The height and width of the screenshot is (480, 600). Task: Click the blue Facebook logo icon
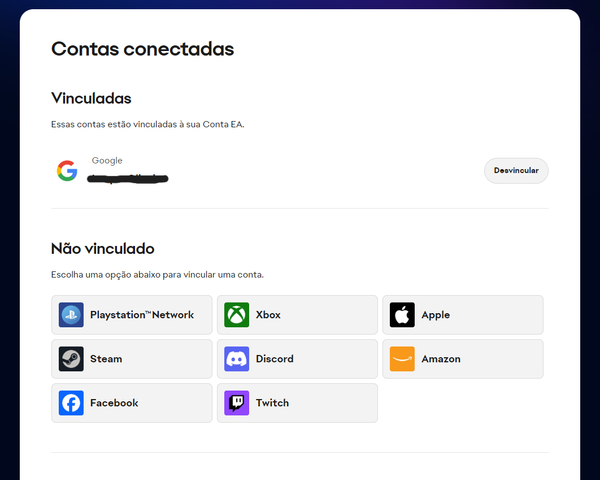pyautogui.click(x=71, y=403)
